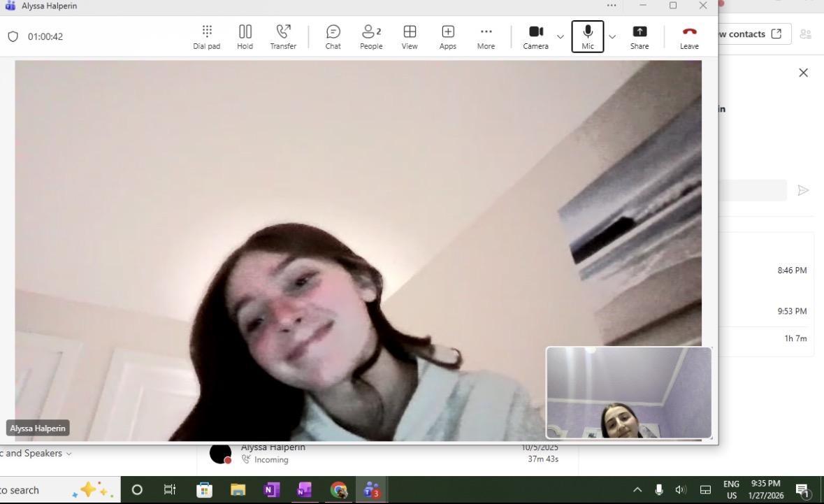Open the Chat panel
The height and width of the screenshot is (504, 824).
point(333,36)
